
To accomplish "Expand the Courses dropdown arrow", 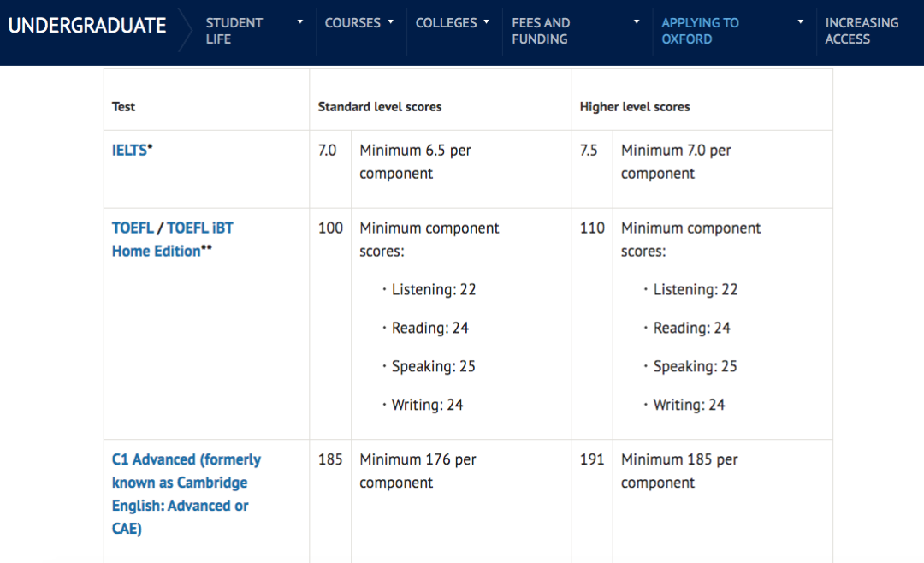I will point(391,22).
